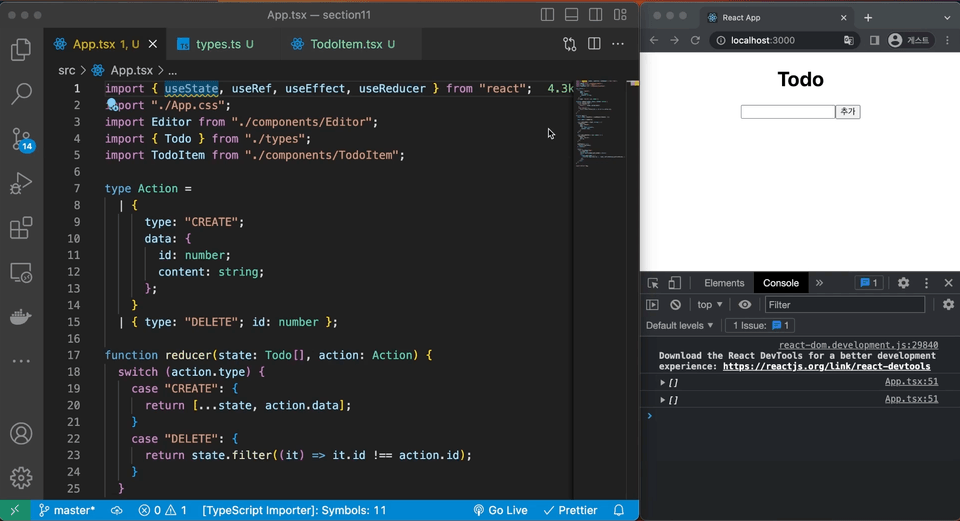This screenshot has width=960, height=521.
Task: Open the Source Control view in activity bar
Action: pyautogui.click(x=21, y=139)
